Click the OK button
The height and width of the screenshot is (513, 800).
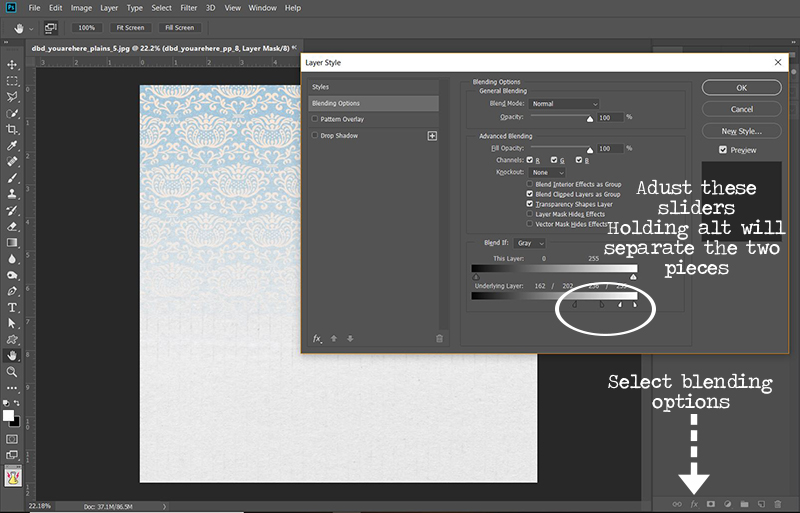[x=741, y=87]
